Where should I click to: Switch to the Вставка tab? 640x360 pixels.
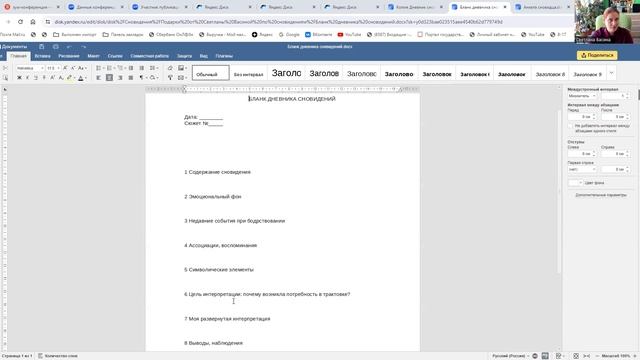[x=42, y=56]
